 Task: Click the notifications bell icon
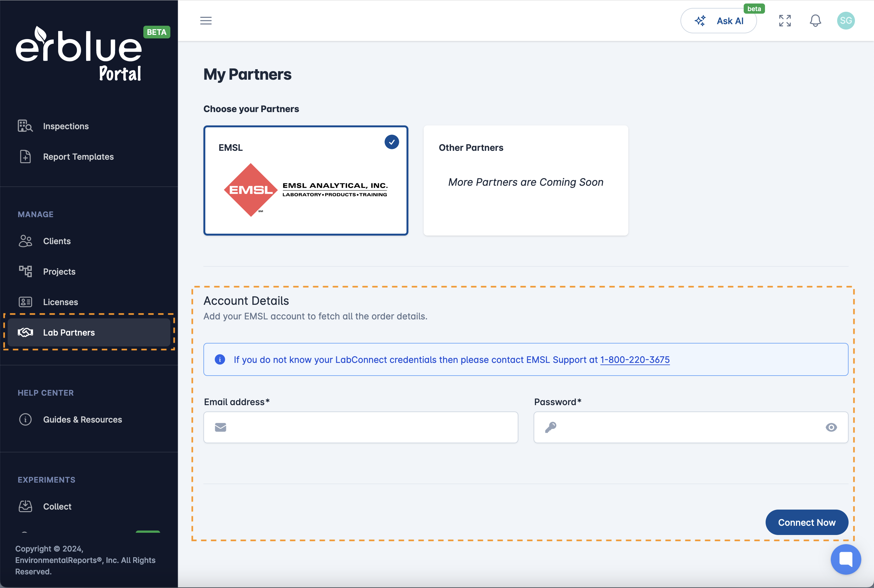pyautogui.click(x=816, y=20)
